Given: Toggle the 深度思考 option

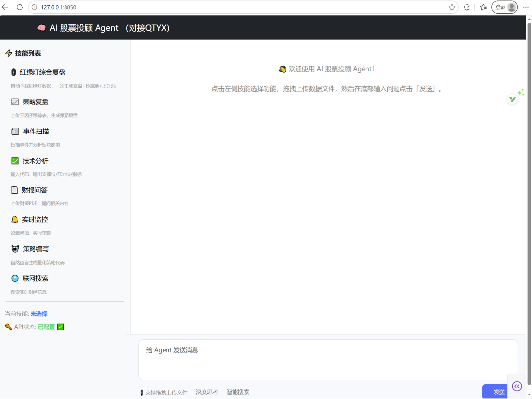Looking at the screenshot, I should click(206, 392).
